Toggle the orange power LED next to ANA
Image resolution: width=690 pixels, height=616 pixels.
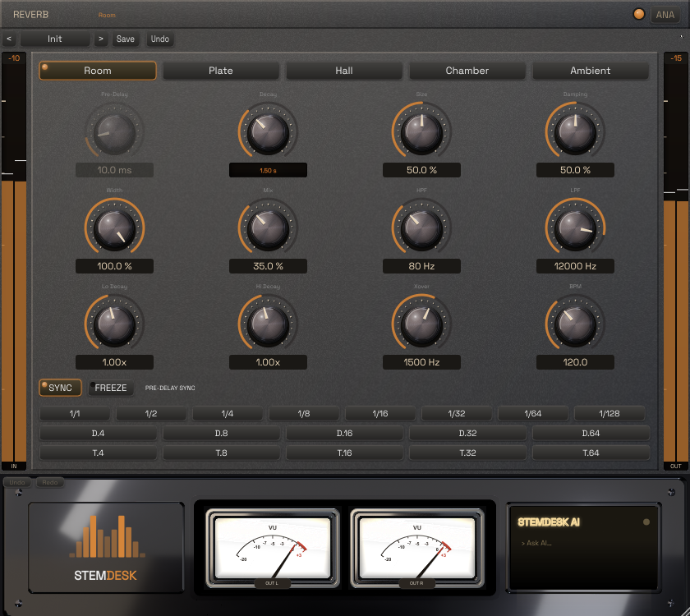tap(638, 14)
